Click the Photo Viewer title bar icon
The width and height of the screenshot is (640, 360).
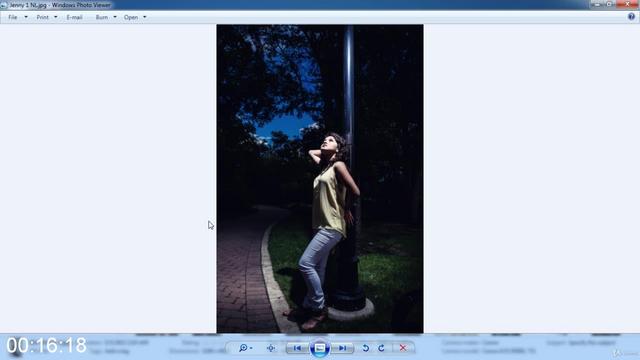[x=4, y=5]
